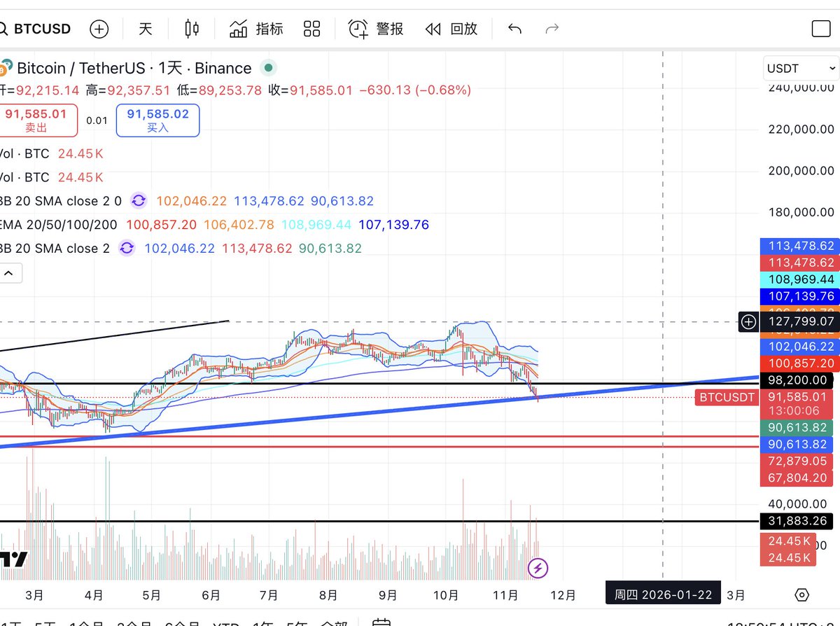
Task: Open the indicator templates grid icon
Action: pos(311,29)
